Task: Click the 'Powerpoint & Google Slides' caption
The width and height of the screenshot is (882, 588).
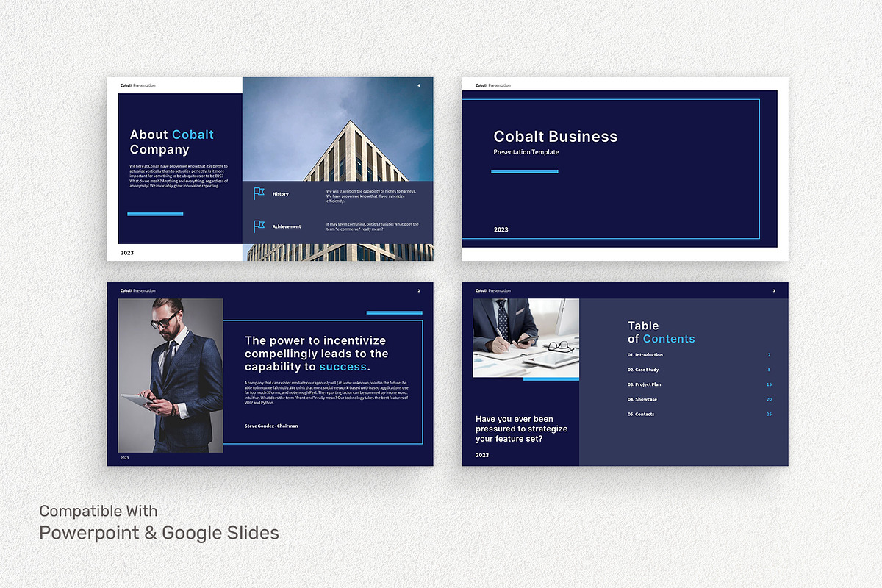Action: click(159, 533)
